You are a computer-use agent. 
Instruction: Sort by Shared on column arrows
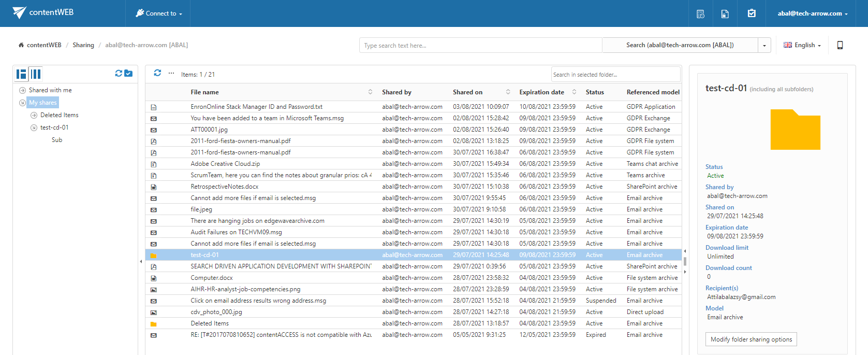click(508, 92)
